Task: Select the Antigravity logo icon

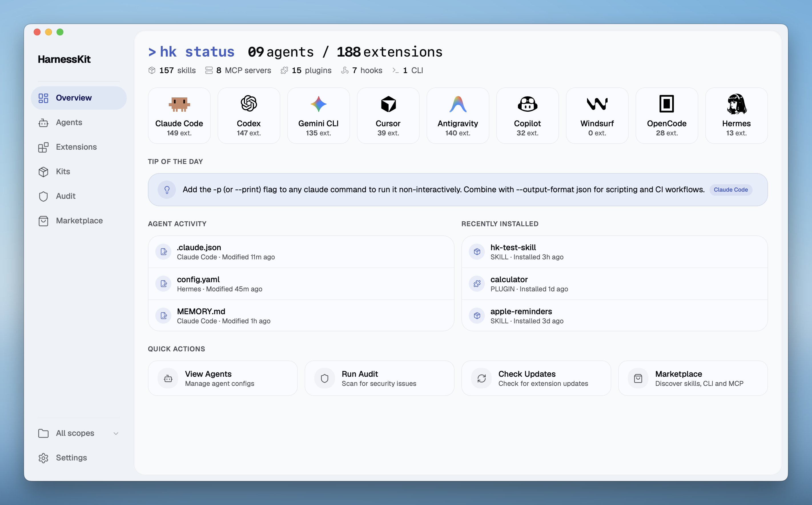Action: (458, 104)
